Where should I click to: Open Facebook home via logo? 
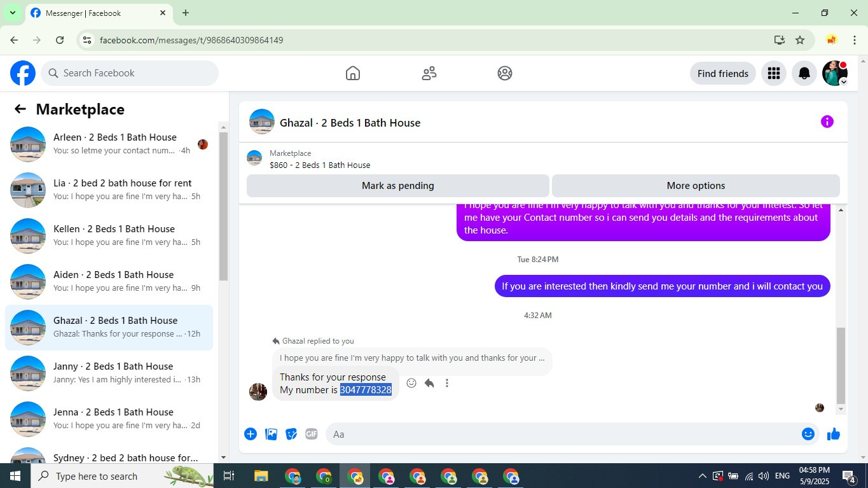click(x=23, y=73)
